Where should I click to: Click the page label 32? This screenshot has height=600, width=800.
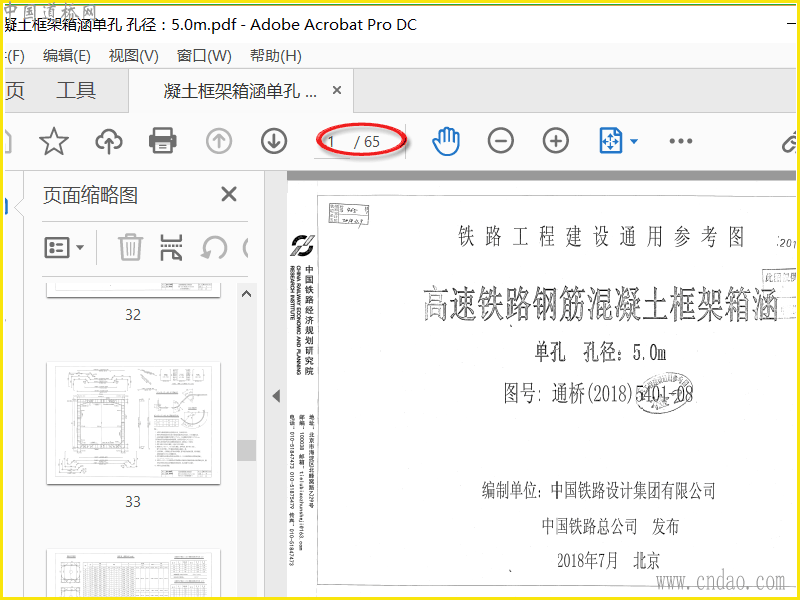pyautogui.click(x=133, y=314)
